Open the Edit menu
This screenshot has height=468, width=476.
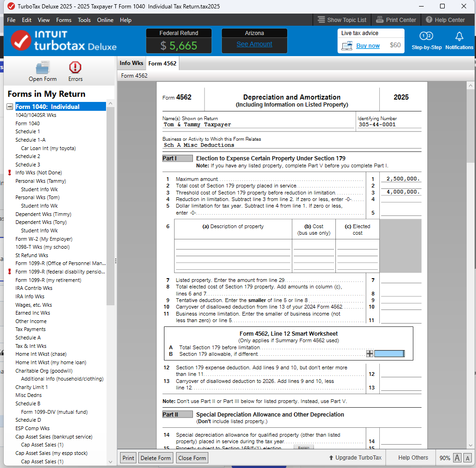pos(27,20)
